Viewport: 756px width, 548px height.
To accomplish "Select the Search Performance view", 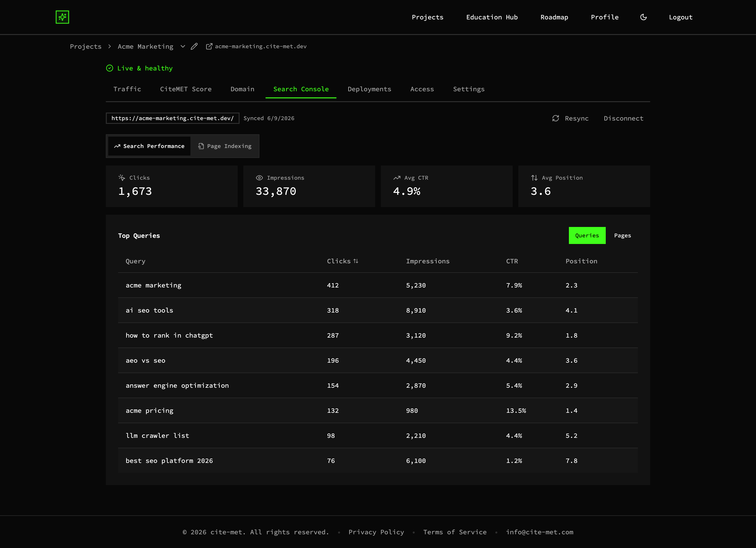I will click(149, 146).
